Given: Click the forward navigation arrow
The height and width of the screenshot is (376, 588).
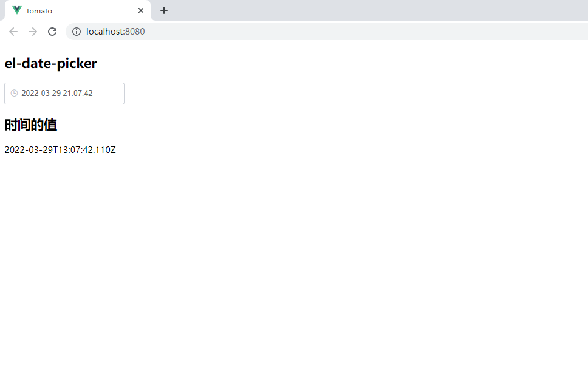Looking at the screenshot, I should [33, 31].
